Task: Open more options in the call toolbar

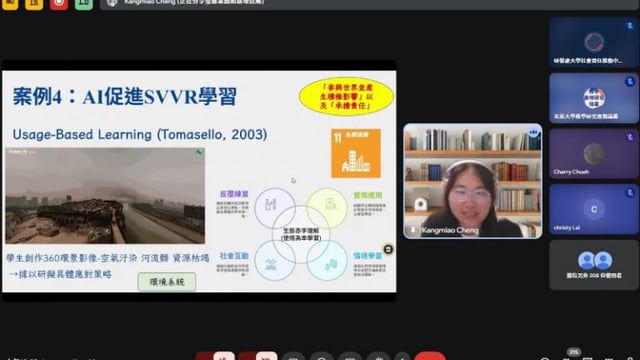Action: 402,356
